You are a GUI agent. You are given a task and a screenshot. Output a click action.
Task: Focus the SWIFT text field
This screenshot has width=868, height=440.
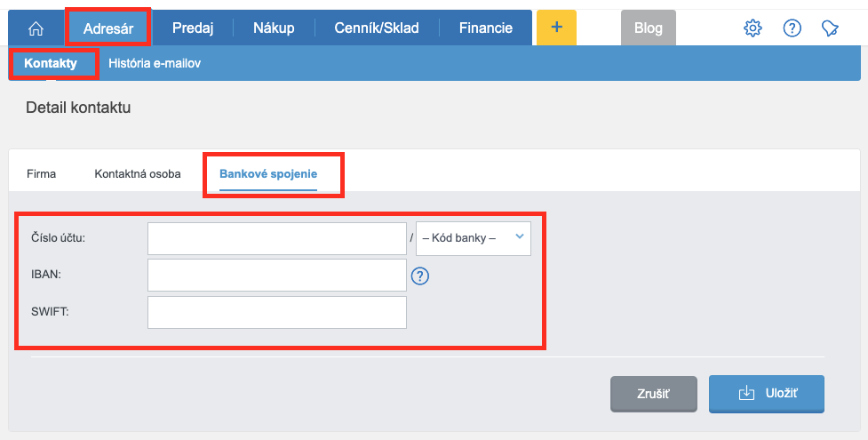276,312
